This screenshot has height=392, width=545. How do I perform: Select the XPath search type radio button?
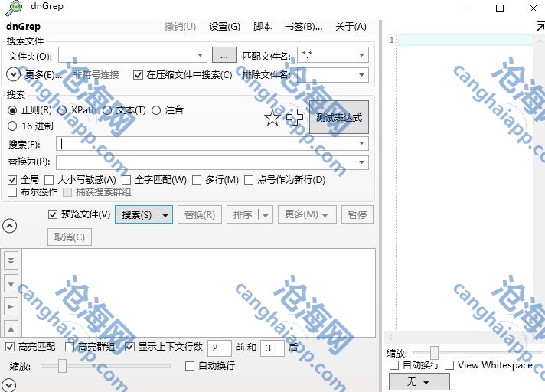point(62,110)
